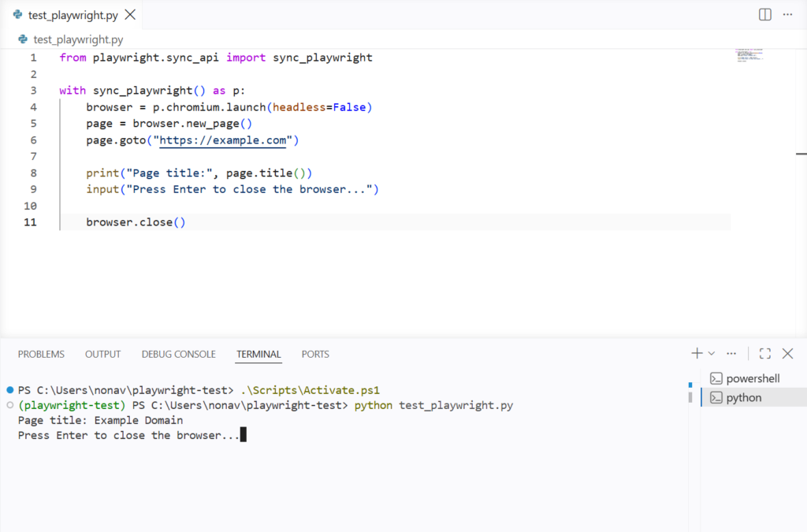
Task: Click the editor vertical scrollbar marker
Action: [801, 154]
